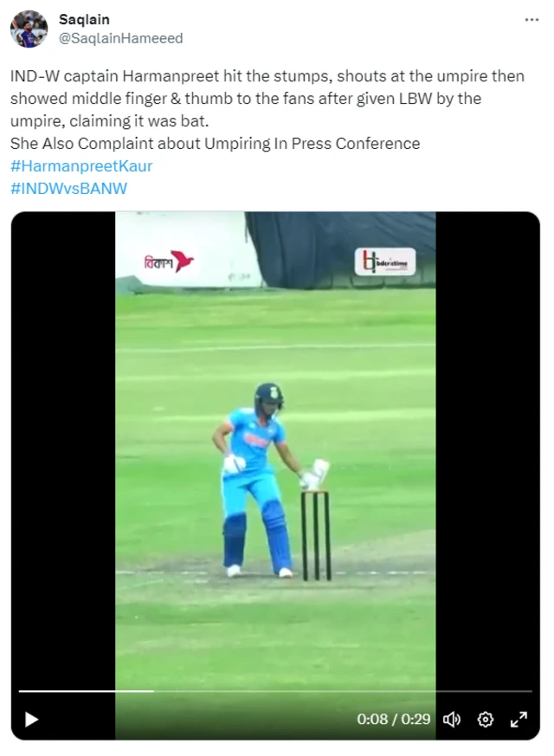Open the tweet's three-dot more menu
Screen dimensions: 554x756
[531, 20]
